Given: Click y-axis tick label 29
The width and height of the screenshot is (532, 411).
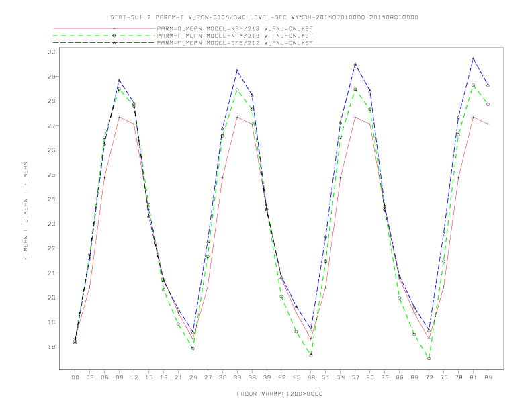Looking at the screenshot, I should pos(52,77).
